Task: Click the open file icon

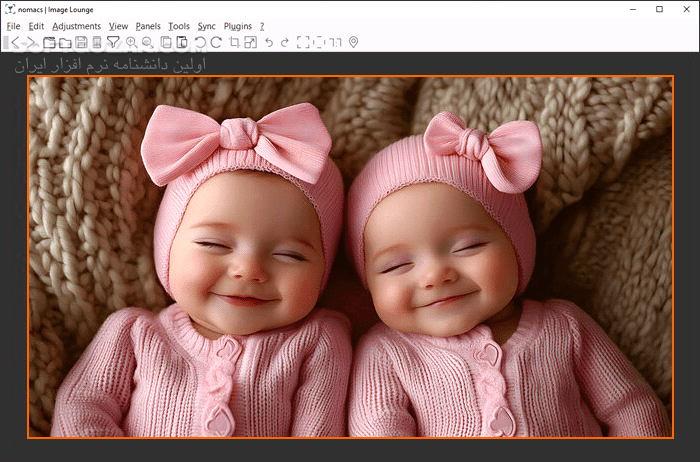Action: coord(48,42)
